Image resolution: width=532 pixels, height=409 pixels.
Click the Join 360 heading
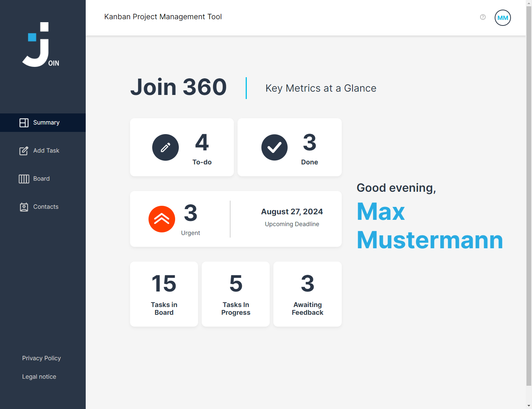(178, 87)
